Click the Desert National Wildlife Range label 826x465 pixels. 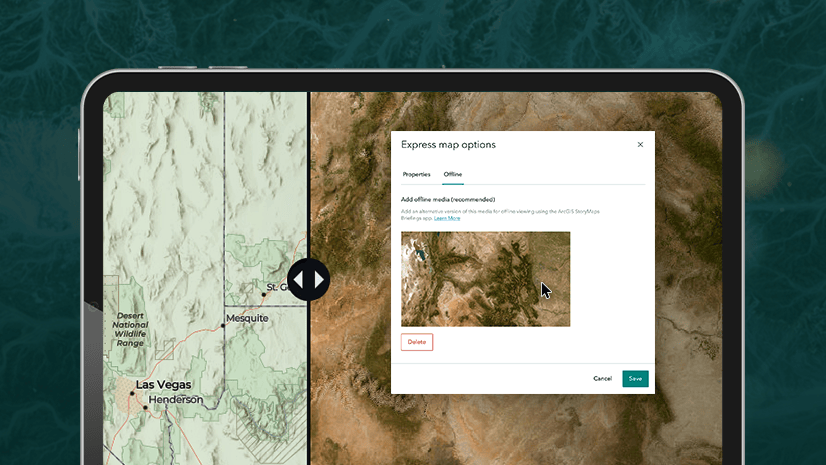tap(130, 329)
